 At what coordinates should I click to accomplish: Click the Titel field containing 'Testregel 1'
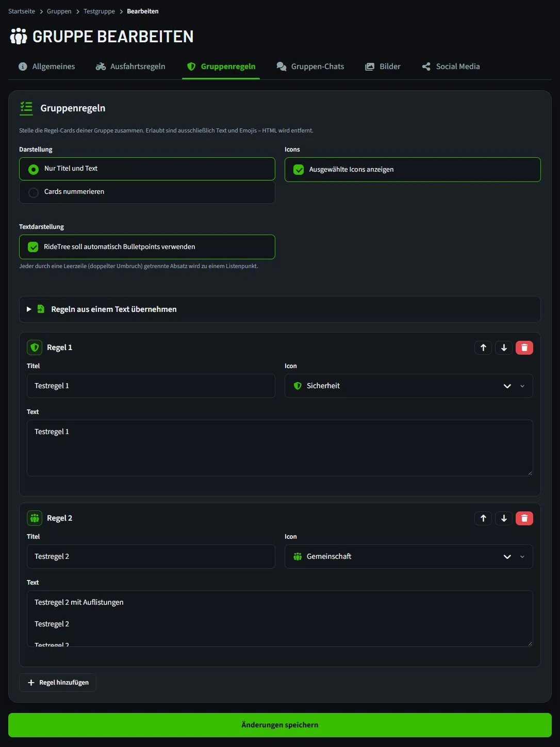[151, 386]
